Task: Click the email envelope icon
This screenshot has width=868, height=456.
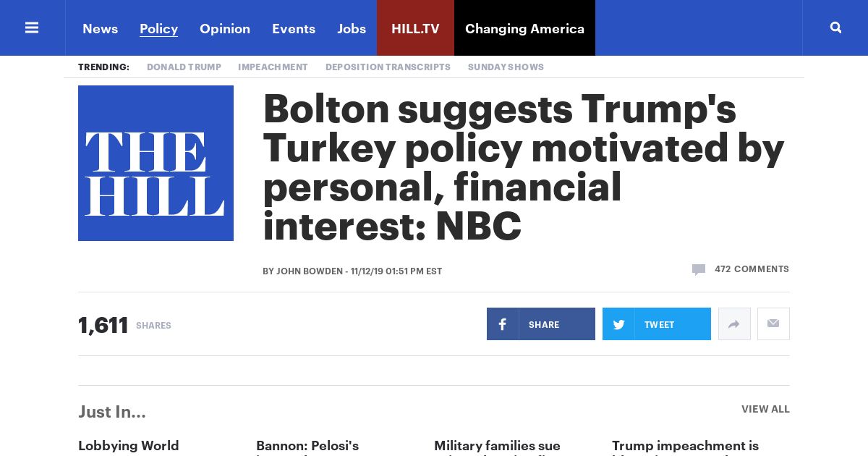Action: tap(773, 324)
